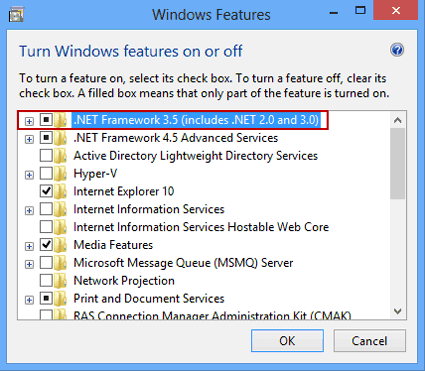Expand the .NET Framework 3.5 tree node
The image size is (425, 371).
pyautogui.click(x=29, y=121)
